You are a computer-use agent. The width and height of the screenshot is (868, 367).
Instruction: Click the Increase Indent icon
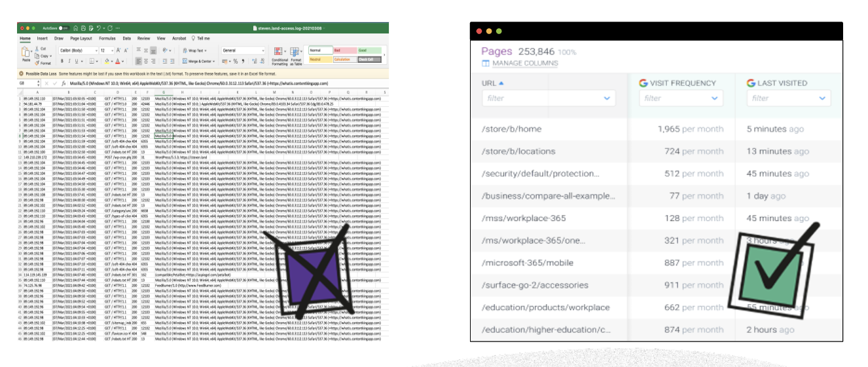pyautogui.click(x=172, y=61)
